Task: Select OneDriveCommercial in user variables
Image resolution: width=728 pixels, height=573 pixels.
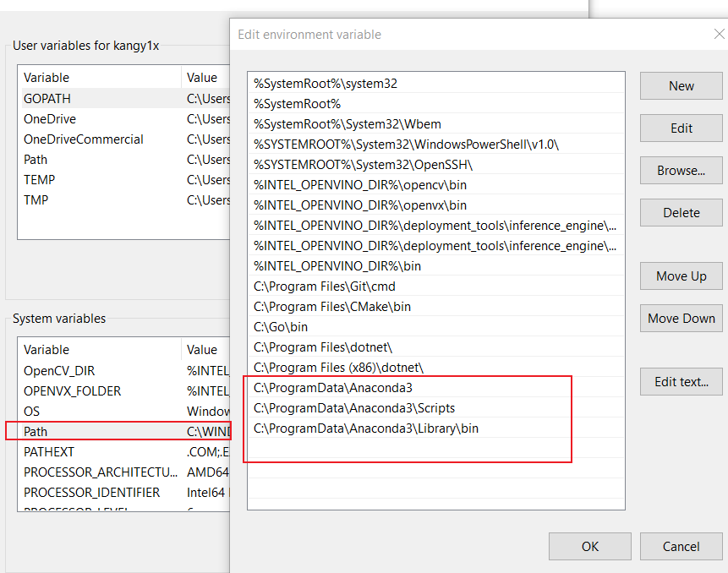Action: click(x=124, y=139)
